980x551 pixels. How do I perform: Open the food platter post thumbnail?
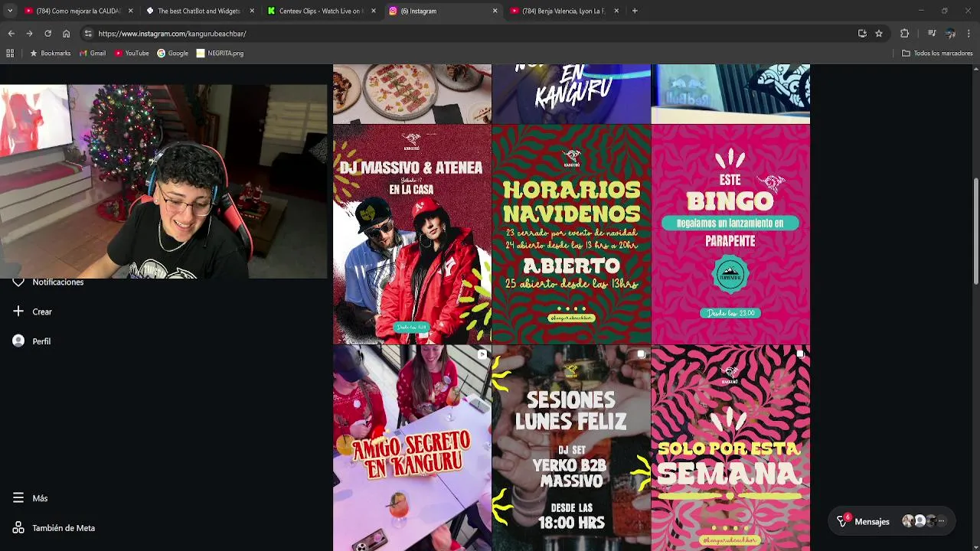coord(412,93)
